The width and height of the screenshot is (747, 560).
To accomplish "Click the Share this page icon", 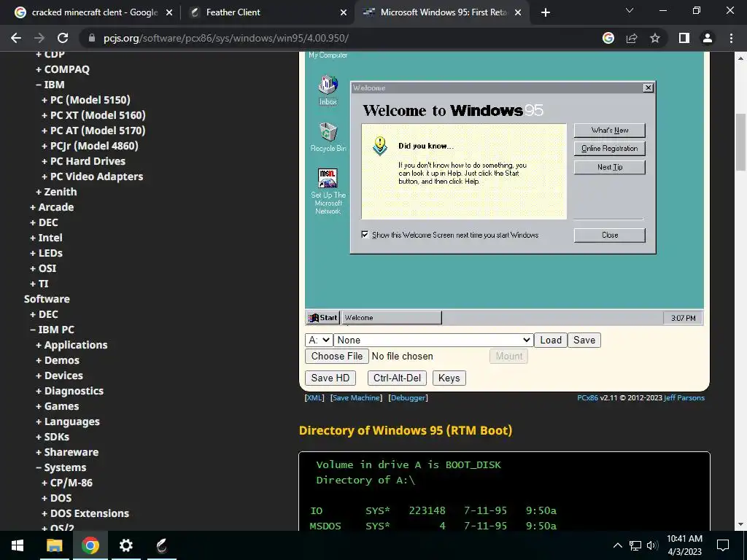I will point(632,38).
